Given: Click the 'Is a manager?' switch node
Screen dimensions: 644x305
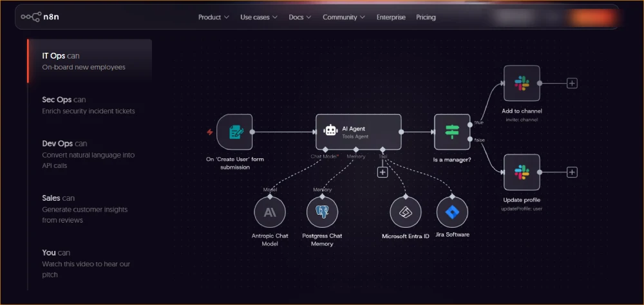Looking at the screenshot, I should click(x=452, y=132).
